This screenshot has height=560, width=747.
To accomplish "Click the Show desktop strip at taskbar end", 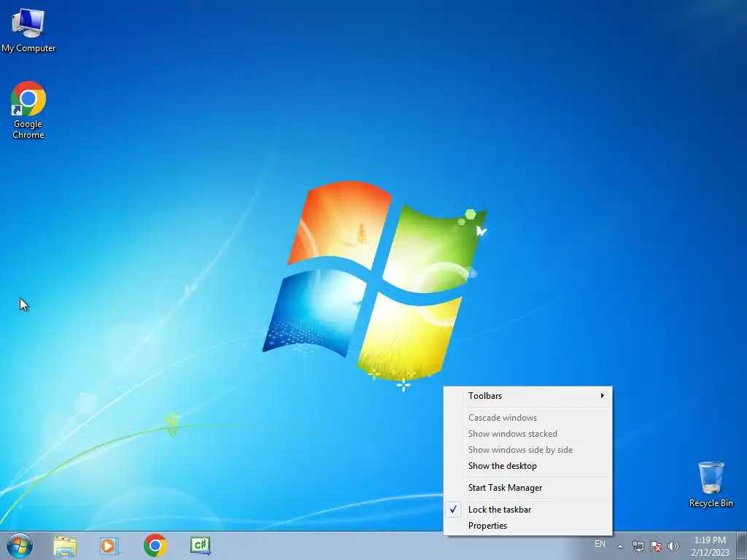I will pos(742,545).
